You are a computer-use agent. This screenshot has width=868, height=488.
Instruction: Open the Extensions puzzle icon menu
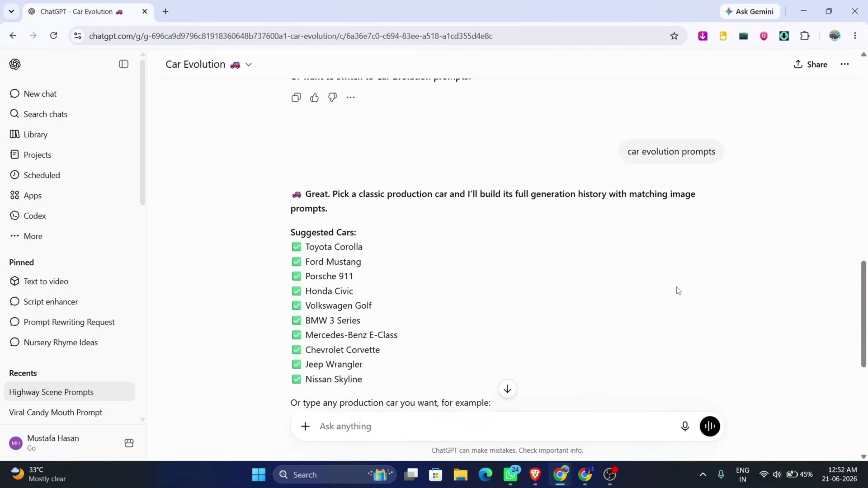pyautogui.click(x=805, y=36)
